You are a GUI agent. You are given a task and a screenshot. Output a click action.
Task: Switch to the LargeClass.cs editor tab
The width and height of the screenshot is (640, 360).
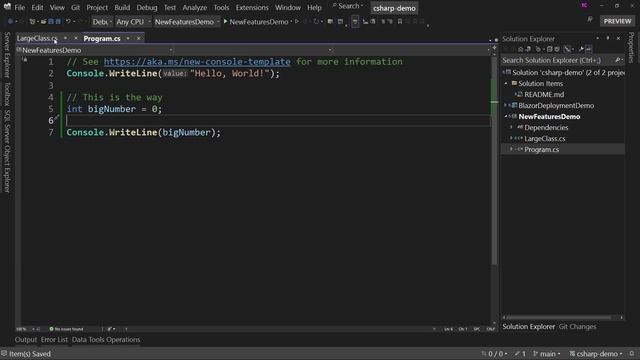tap(37, 38)
